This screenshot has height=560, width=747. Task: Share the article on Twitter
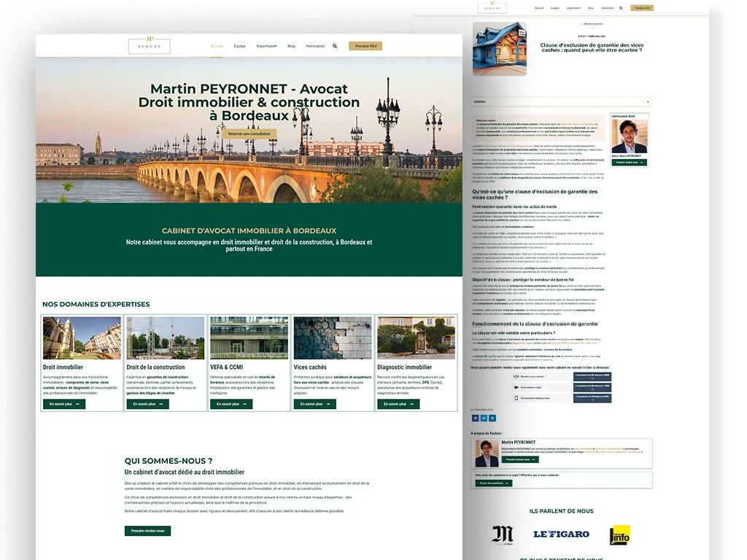(484, 419)
